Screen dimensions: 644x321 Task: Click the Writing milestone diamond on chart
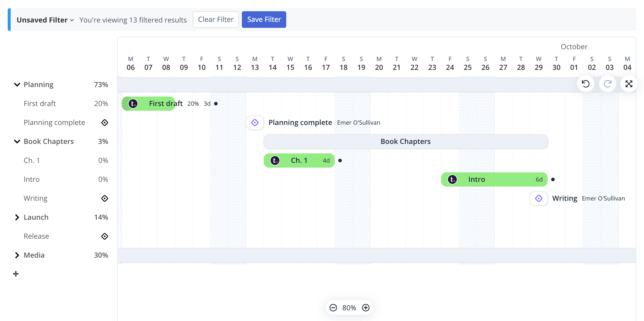(539, 198)
